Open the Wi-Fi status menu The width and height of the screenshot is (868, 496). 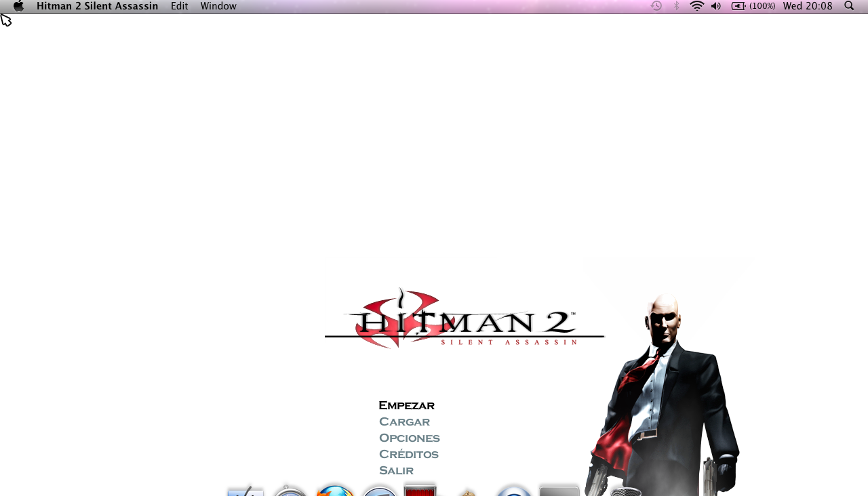pos(696,6)
